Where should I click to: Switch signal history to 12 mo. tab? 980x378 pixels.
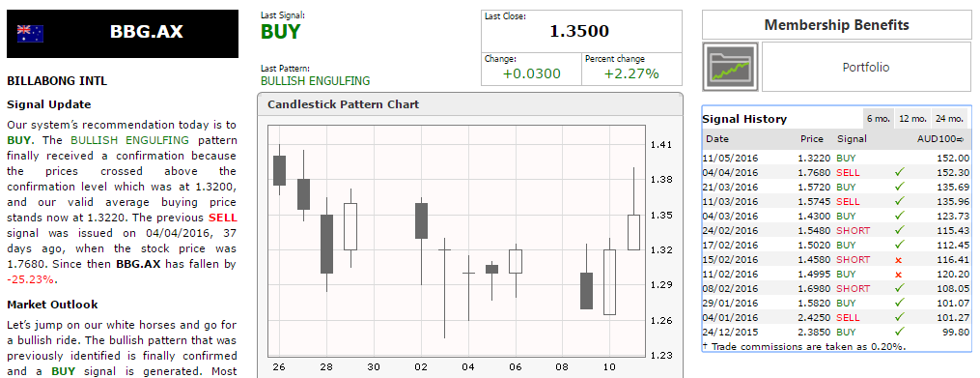[912, 118]
